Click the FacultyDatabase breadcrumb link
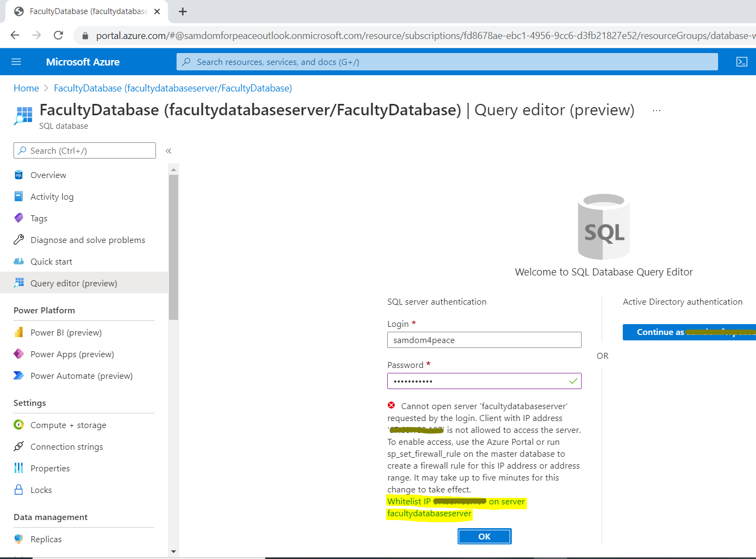The image size is (756, 559). tap(173, 88)
